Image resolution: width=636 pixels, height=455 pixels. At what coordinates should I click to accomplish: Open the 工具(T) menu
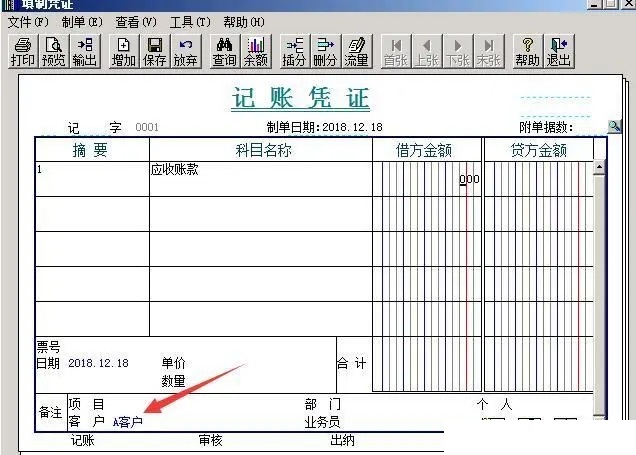(190, 22)
